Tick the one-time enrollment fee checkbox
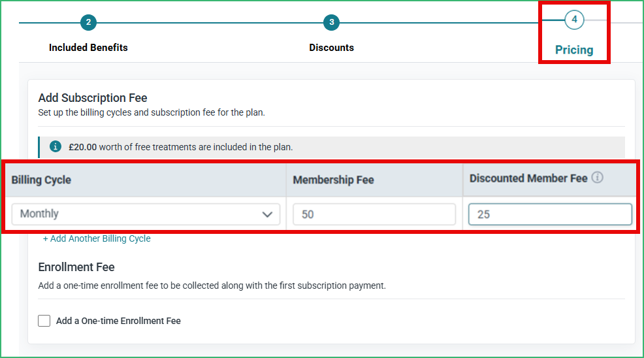 (x=44, y=321)
